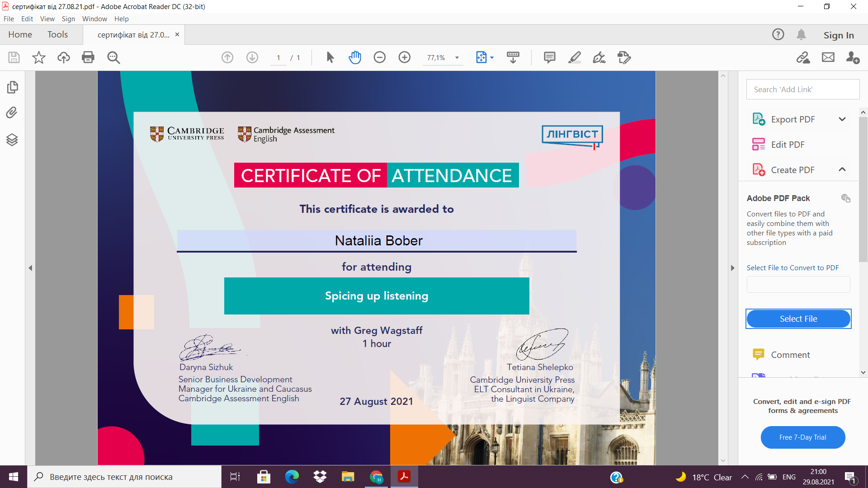Click the Zoom out minus icon

pyautogui.click(x=380, y=57)
